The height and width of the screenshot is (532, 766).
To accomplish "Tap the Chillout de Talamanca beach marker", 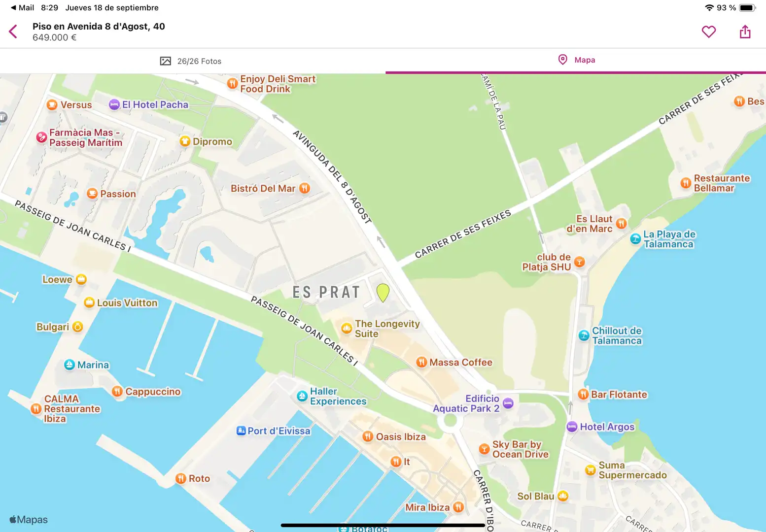I will pyautogui.click(x=584, y=336).
